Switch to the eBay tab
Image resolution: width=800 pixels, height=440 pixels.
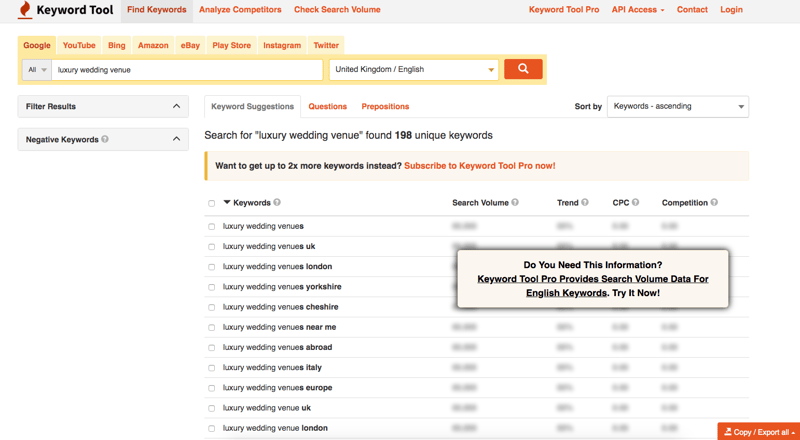[190, 45]
